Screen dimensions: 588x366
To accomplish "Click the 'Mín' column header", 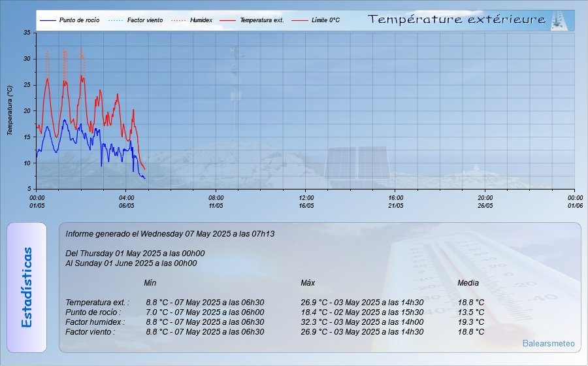I will [x=150, y=283].
